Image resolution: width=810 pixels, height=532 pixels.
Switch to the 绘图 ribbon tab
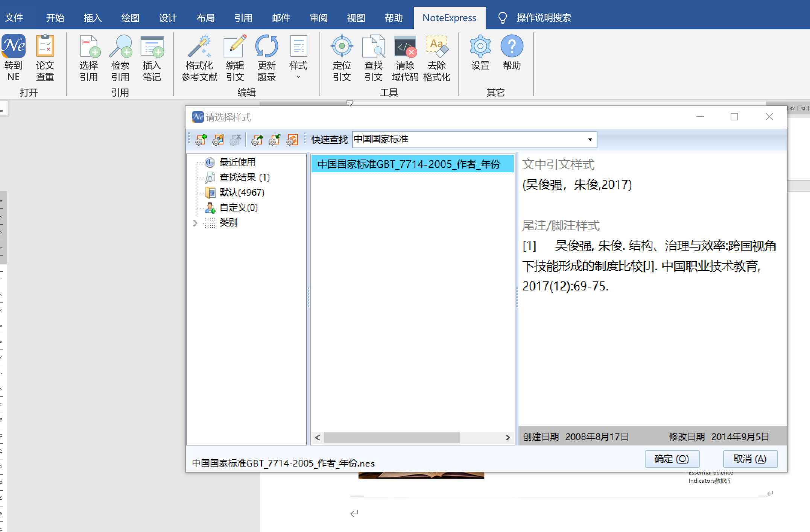pos(130,18)
